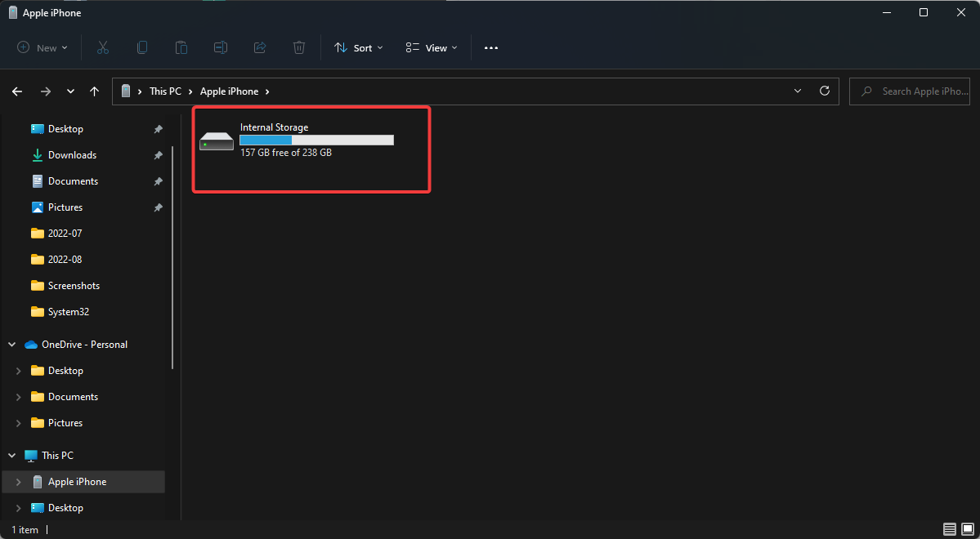The image size is (980, 539).
Task: Open the View layout dropdown
Action: click(x=432, y=47)
